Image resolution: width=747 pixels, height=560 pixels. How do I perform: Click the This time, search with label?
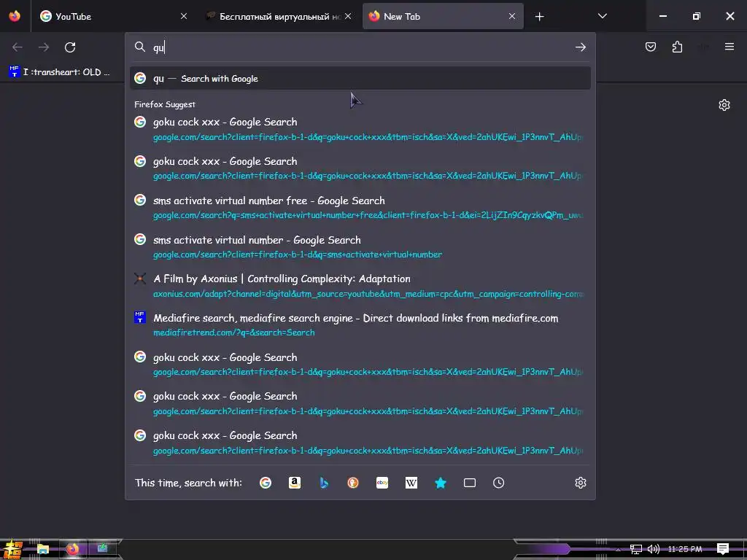click(x=188, y=483)
